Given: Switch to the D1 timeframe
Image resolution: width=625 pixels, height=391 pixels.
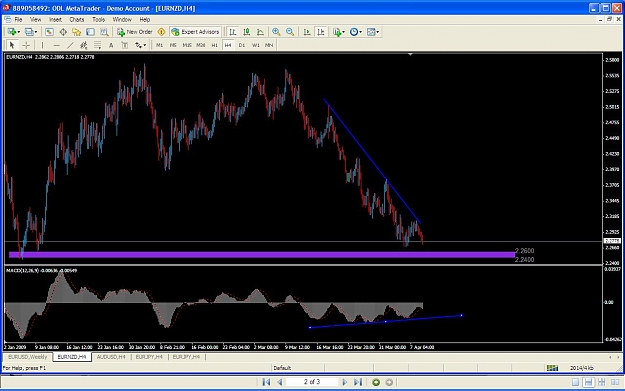Looking at the screenshot, I should click(x=242, y=45).
